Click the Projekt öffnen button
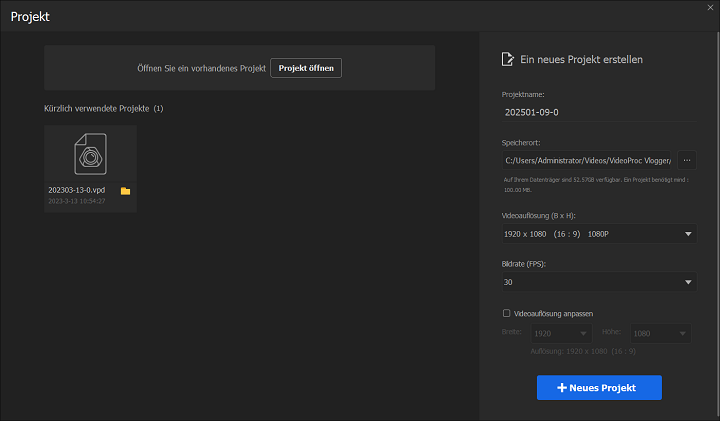Viewport: 720px width, 421px height. [306, 68]
